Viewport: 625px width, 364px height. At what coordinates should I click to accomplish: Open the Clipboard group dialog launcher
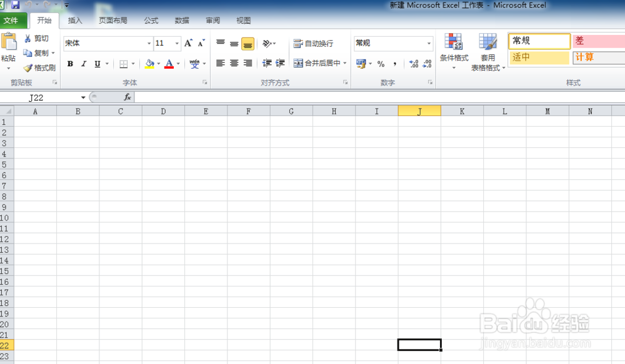point(54,82)
